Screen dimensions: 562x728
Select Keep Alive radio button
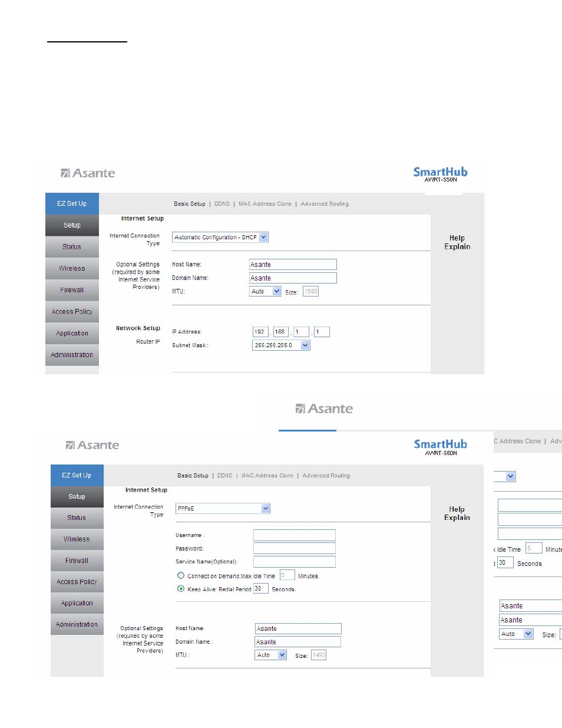pos(181,588)
